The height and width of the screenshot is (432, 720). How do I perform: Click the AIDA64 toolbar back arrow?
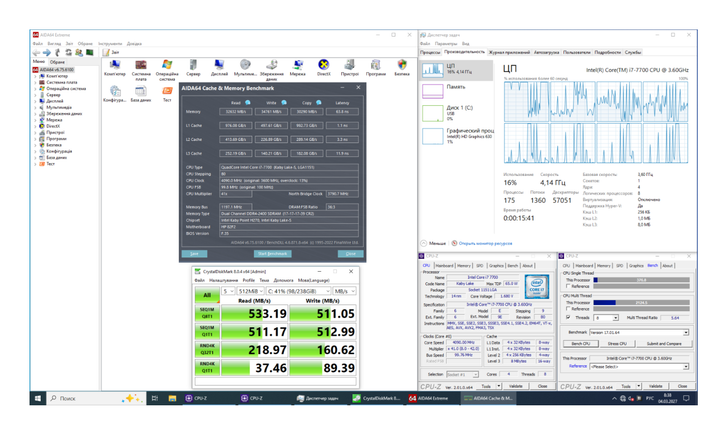[x=36, y=52]
